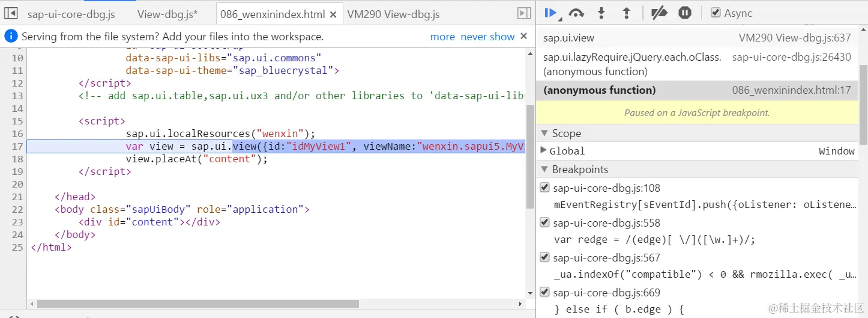868x318 pixels.
Task: Resume script execution
Action: click(x=550, y=13)
